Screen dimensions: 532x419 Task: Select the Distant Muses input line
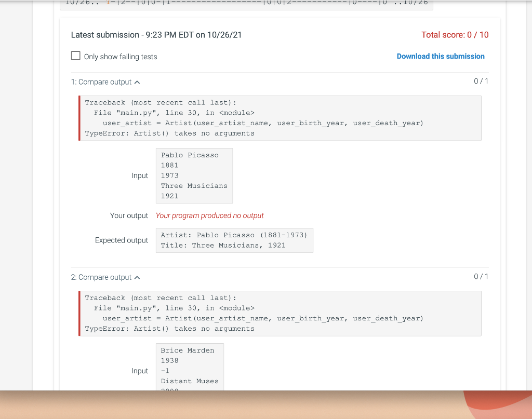tap(190, 381)
